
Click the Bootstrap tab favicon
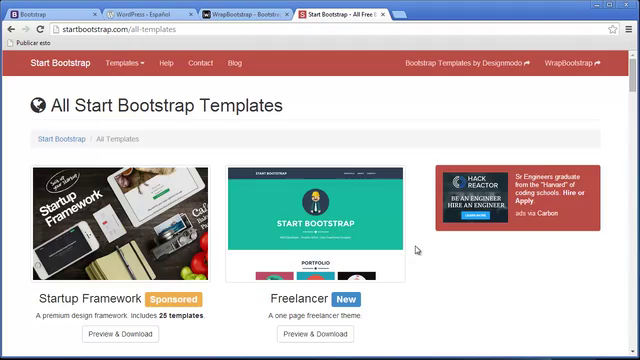click(14, 14)
